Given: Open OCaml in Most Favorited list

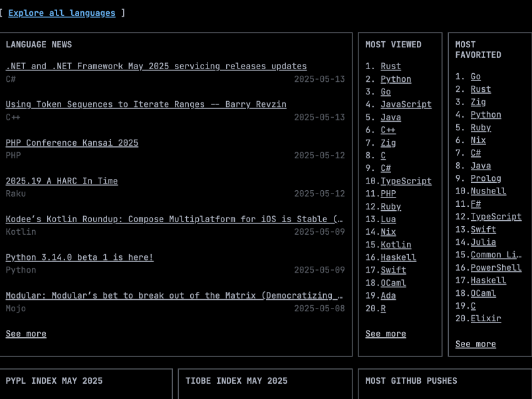Looking at the screenshot, I should pos(483,293).
